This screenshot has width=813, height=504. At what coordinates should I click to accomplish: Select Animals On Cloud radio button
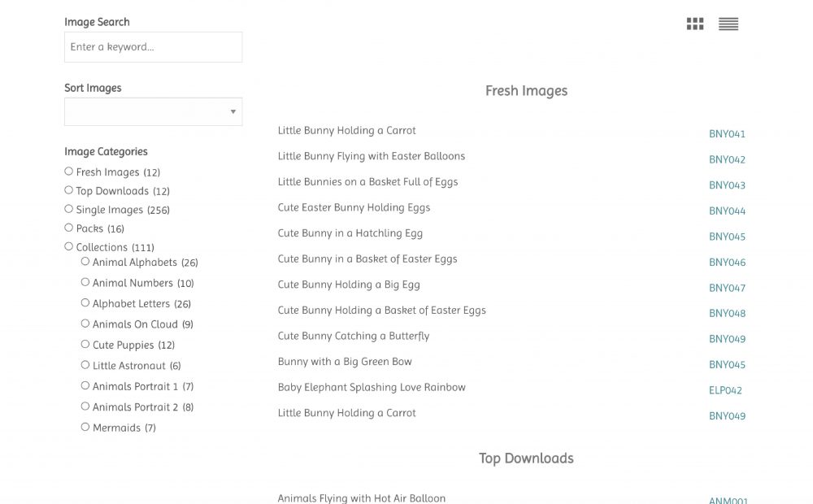pyautogui.click(x=85, y=324)
